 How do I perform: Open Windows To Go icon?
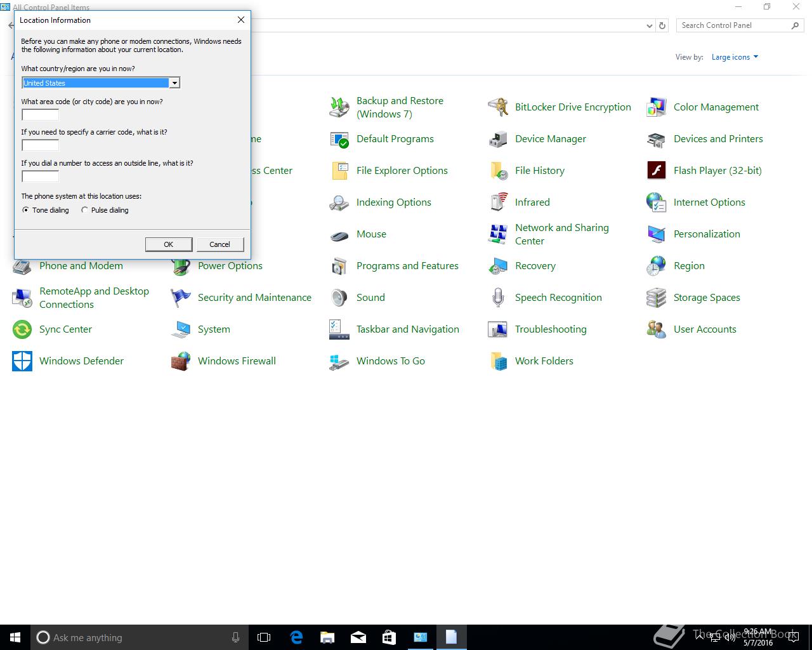coord(339,361)
